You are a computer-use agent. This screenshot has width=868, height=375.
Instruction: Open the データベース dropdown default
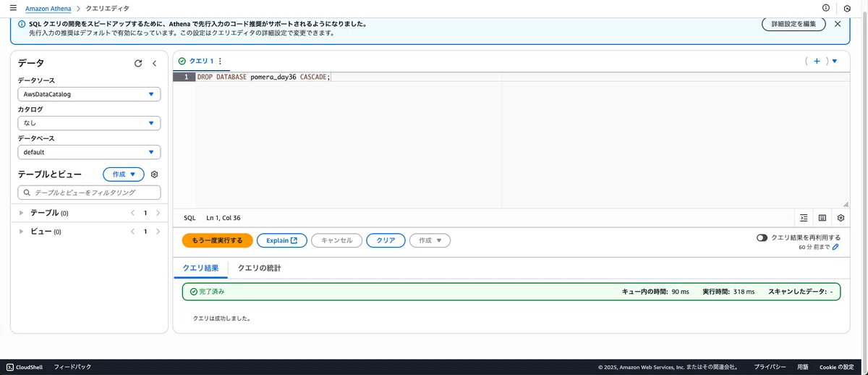pos(89,152)
